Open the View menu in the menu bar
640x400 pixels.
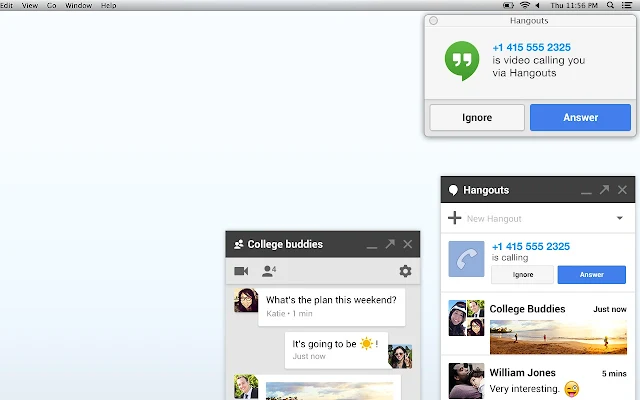tap(30, 5)
